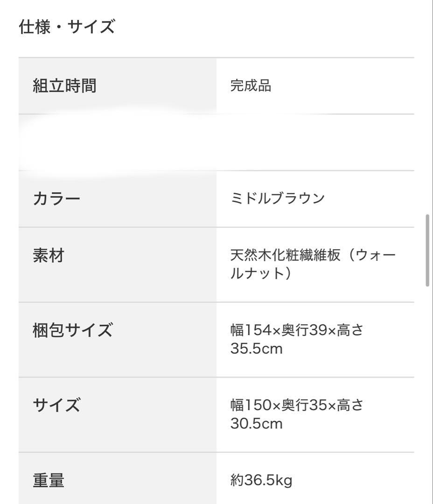Click the 天然木化粧繊維板 material text

pos(286,256)
